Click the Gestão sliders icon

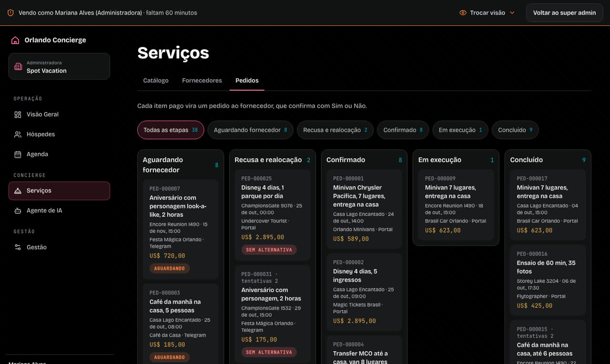(x=18, y=247)
